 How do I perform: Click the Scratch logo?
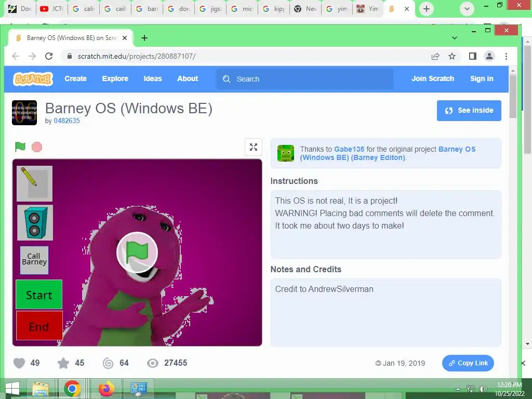pyautogui.click(x=33, y=79)
